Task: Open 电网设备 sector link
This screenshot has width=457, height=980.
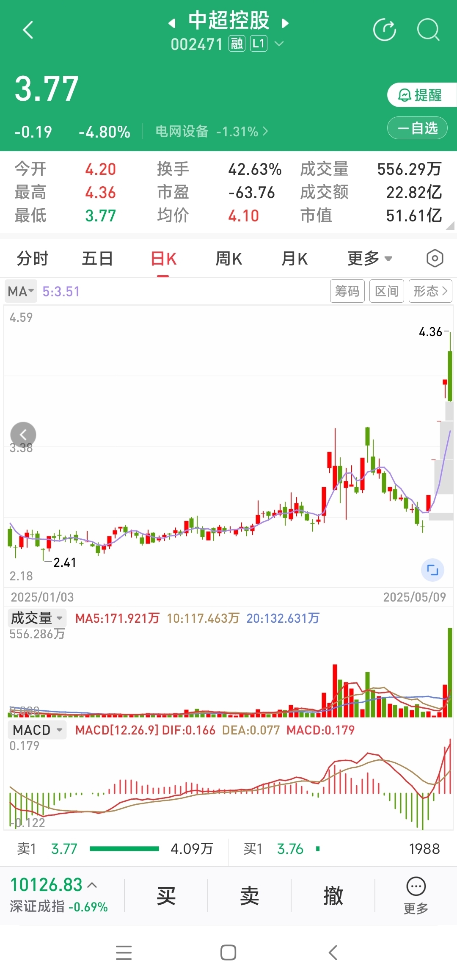Action: click(x=212, y=132)
